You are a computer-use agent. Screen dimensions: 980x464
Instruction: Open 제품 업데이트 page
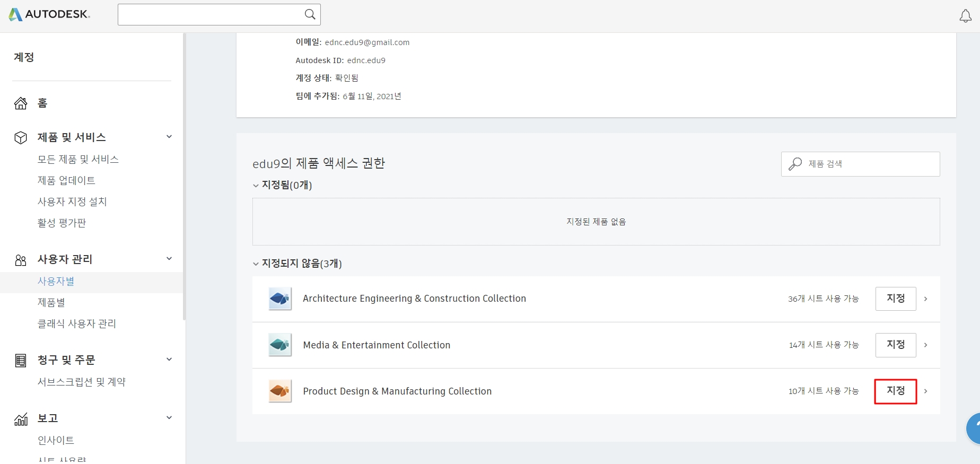[66, 180]
